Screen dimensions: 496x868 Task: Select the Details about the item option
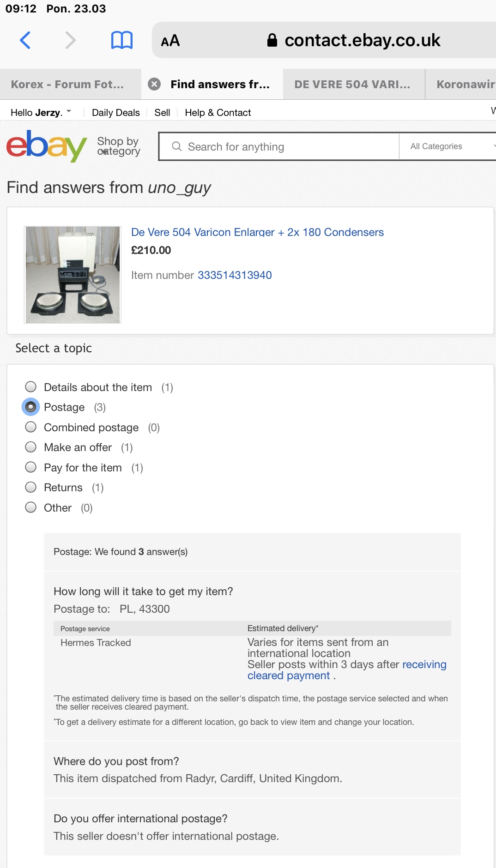31,386
